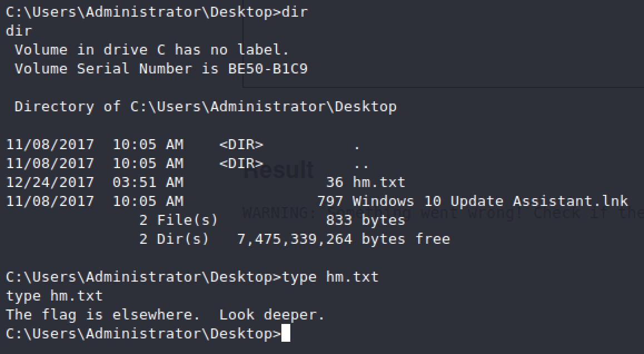Click the 03:51 AM timestamp
Screen dimensions: 644x354
click(x=148, y=182)
